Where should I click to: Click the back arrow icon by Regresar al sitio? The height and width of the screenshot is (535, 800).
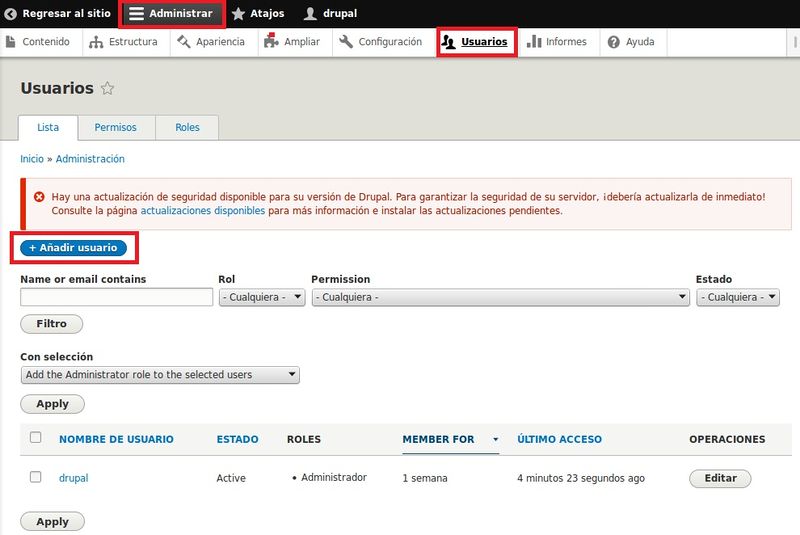click(10, 14)
